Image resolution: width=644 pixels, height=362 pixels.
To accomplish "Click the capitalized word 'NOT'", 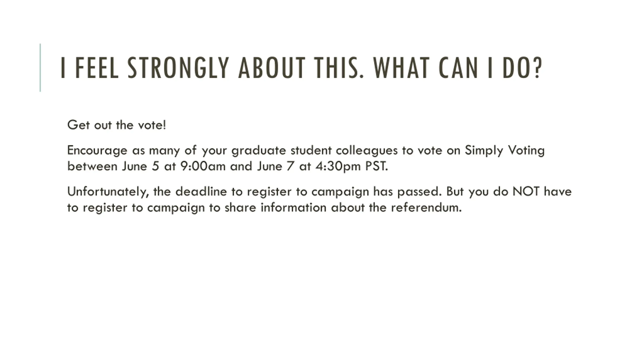I will [526, 192].
